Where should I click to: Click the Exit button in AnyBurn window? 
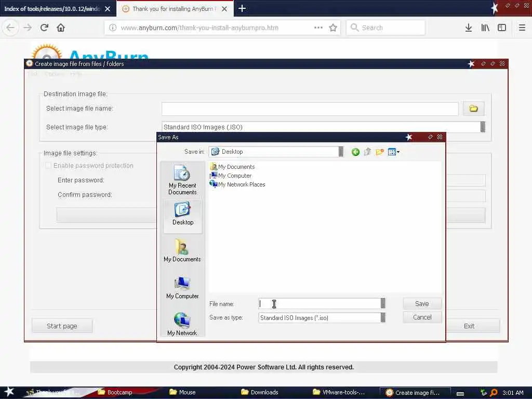coord(469,326)
